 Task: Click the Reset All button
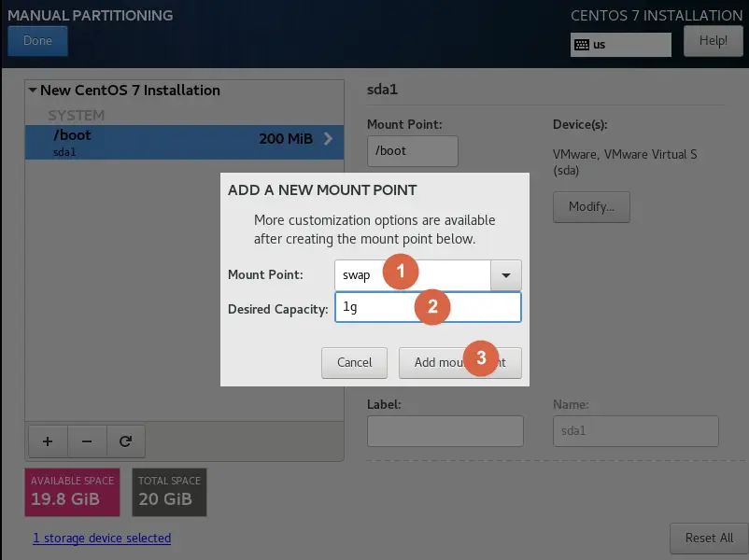tap(709, 538)
